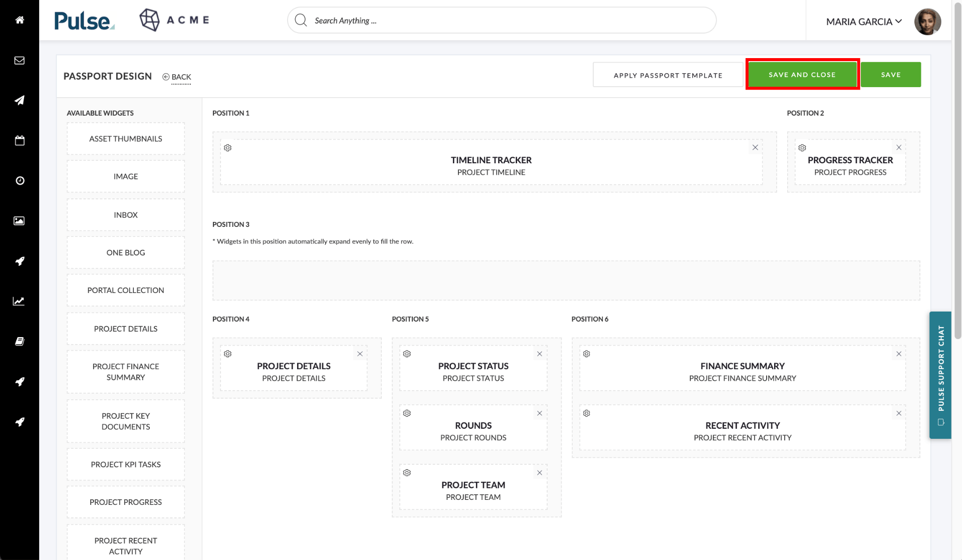The height and width of the screenshot is (560, 962).
Task: Click the Project Team widget title
Action: click(473, 485)
